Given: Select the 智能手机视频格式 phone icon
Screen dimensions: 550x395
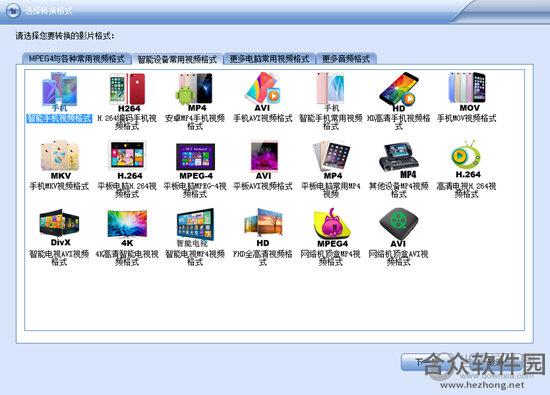Looking at the screenshot, I should click(x=59, y=92).
